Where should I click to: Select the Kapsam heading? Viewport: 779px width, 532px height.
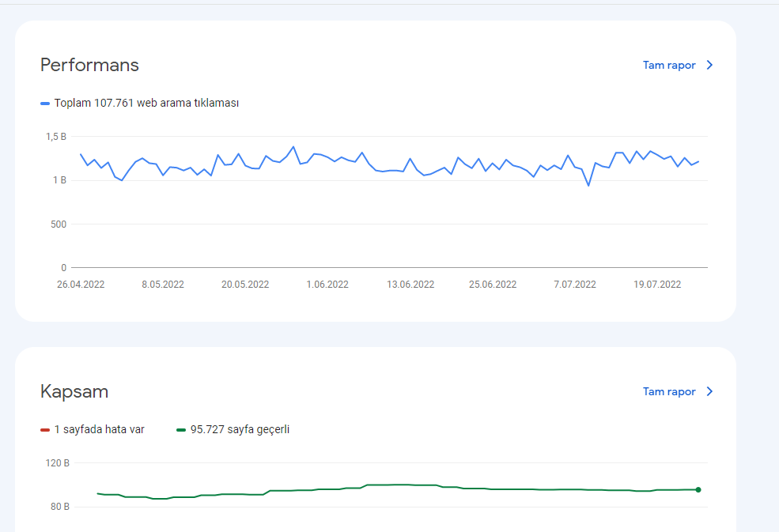tap(74, 391)
